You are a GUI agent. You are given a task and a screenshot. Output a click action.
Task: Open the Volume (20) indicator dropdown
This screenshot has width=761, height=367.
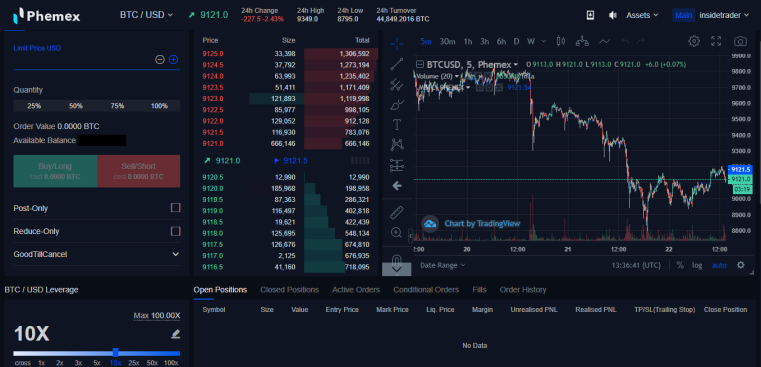point(457,77)
